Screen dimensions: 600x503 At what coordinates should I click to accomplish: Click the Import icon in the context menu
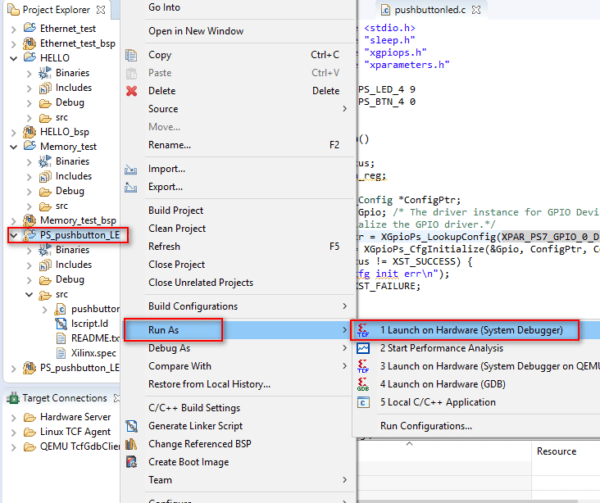(x=131, y=169)
